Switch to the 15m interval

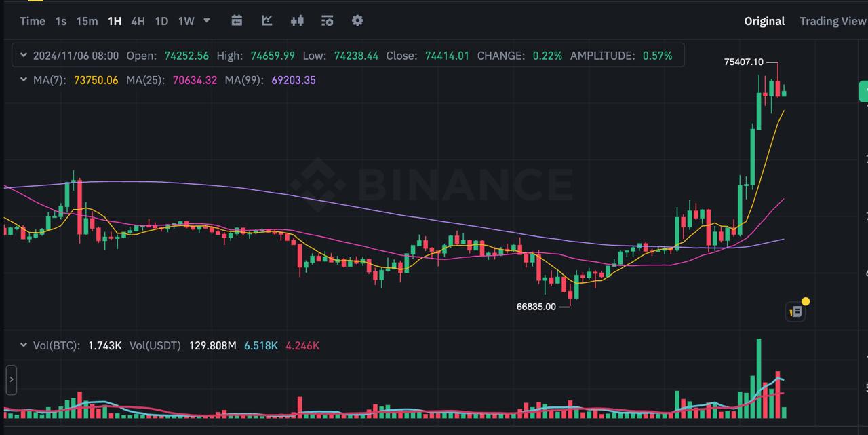[87, 21]
